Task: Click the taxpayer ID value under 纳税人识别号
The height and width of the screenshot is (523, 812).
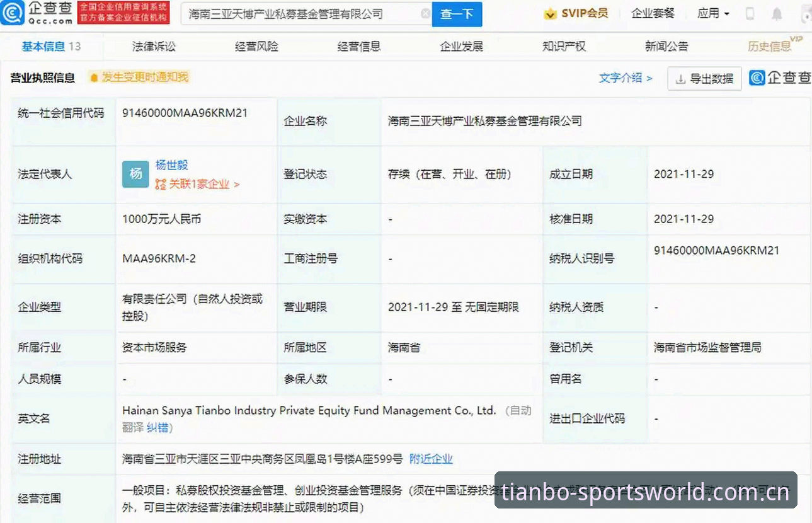Action: pos(717,250)
